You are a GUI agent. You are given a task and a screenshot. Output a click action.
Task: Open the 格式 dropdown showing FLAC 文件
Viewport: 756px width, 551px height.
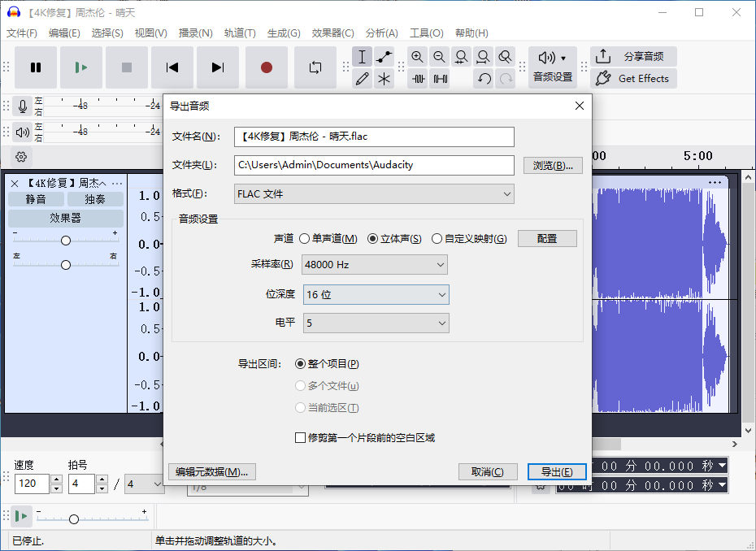coord(374,194)
